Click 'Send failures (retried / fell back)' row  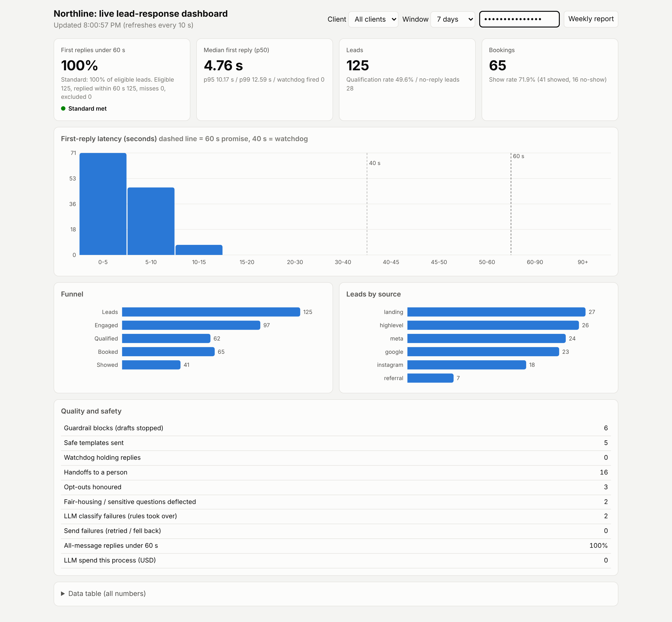coord(336,531)
